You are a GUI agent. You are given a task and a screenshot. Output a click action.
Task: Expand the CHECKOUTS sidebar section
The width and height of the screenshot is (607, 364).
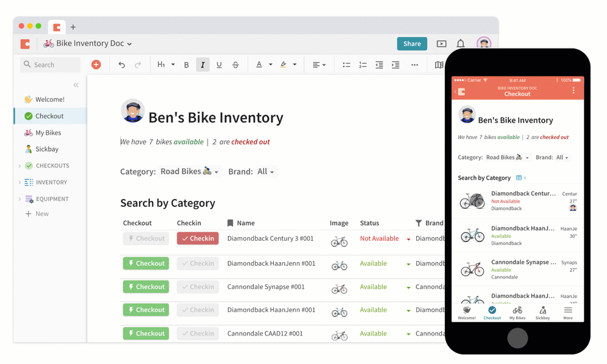point(50,166)
